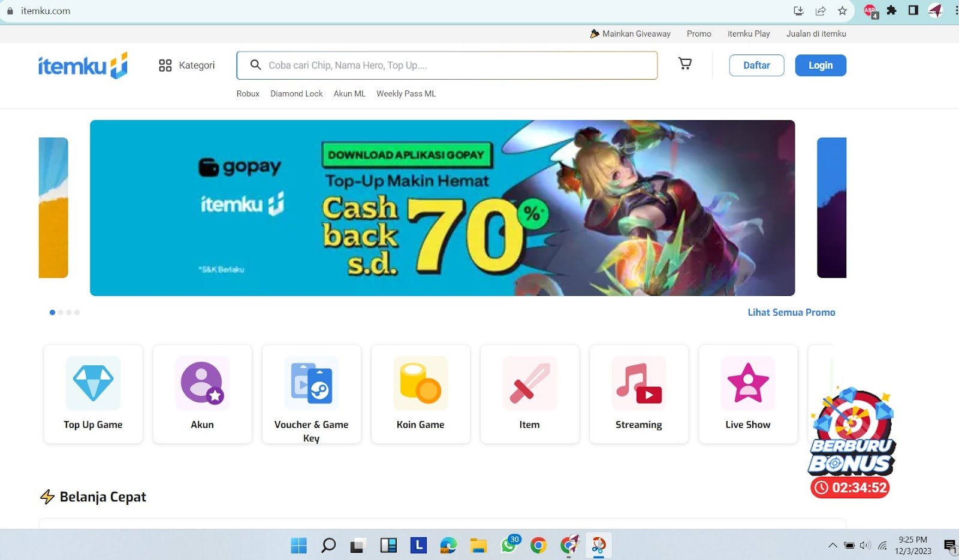The height and width of the screenshot is (560, 959).
Task: Expand the hidden system tray icons
Action: [833, 545]
